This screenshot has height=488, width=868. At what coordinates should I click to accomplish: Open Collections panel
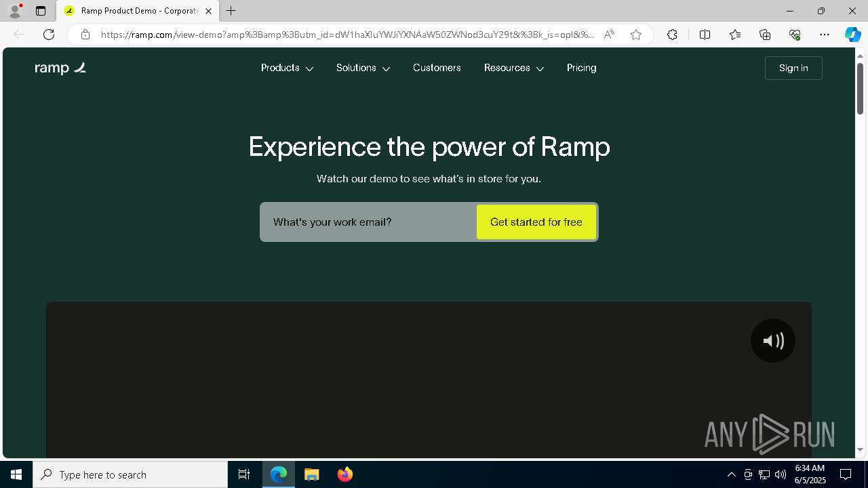[765, 35]
